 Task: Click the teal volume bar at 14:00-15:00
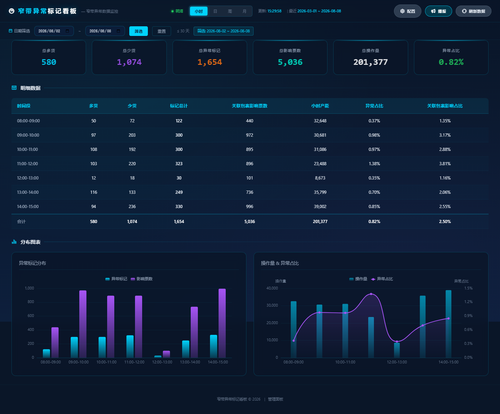coord(449,324)
